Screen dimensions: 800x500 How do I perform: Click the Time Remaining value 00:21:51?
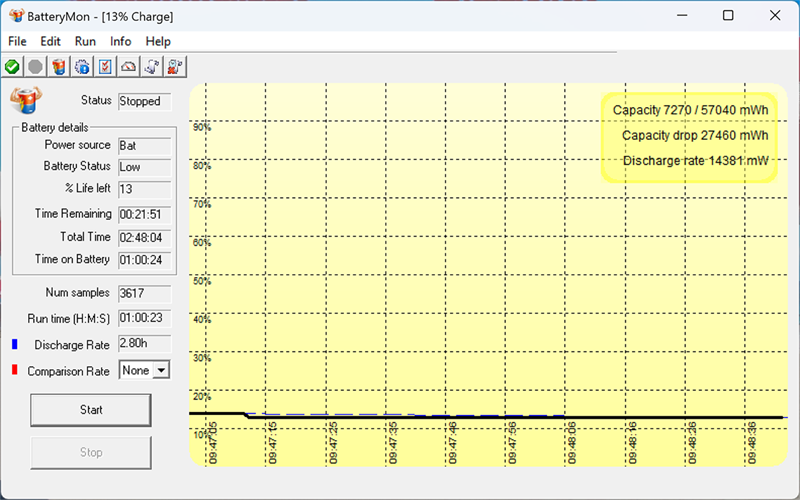(145, 215)
